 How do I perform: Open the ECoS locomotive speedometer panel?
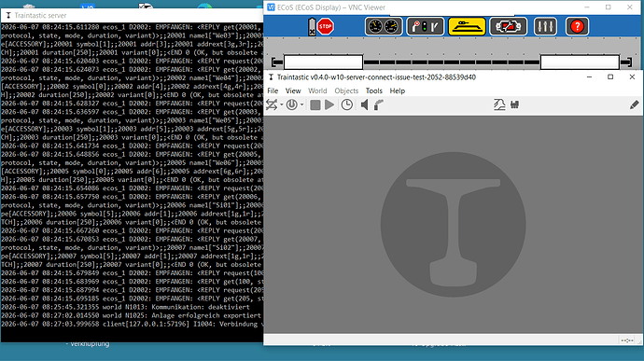384,27
